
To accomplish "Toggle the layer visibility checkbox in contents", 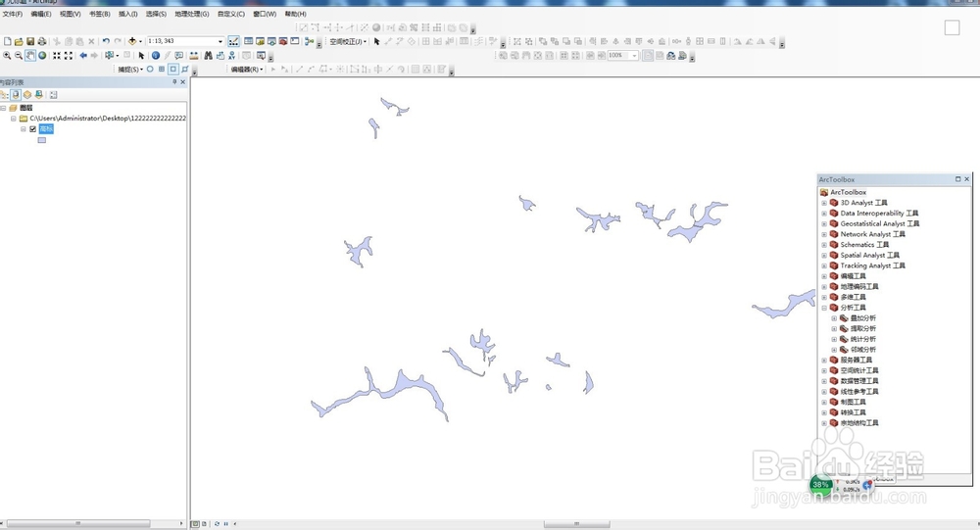I will (33, 128).
